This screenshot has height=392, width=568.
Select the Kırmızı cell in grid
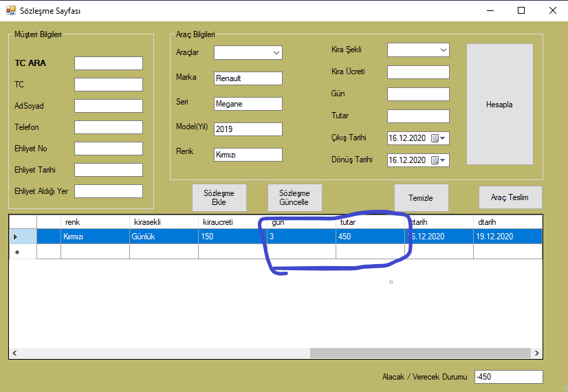tap(96, 237)
